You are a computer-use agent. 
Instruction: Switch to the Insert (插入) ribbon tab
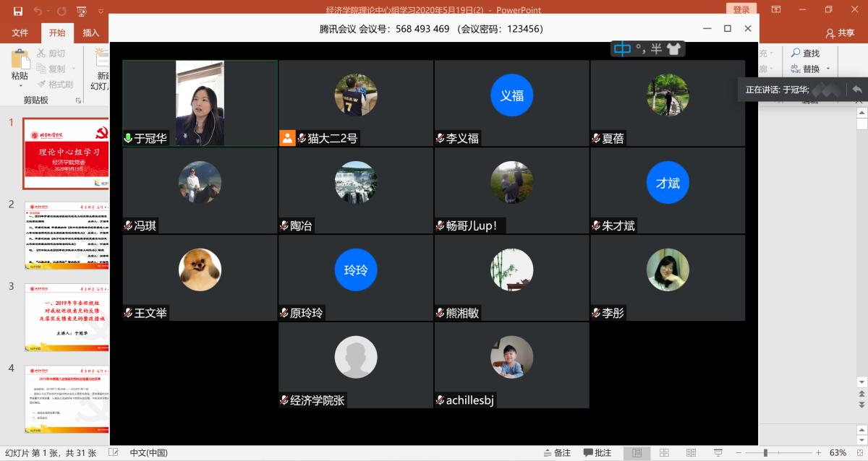(x=91, y=33)
